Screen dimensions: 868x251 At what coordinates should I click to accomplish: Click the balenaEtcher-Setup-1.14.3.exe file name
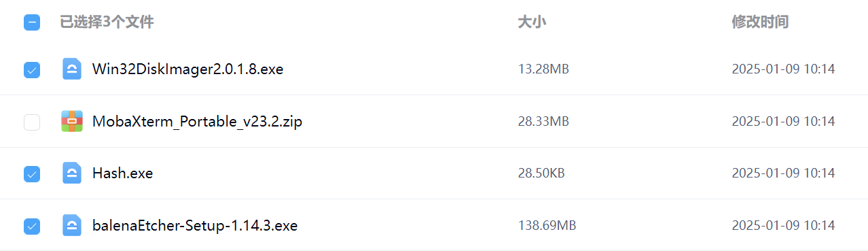pyautogui.click(x=195, y=225)
